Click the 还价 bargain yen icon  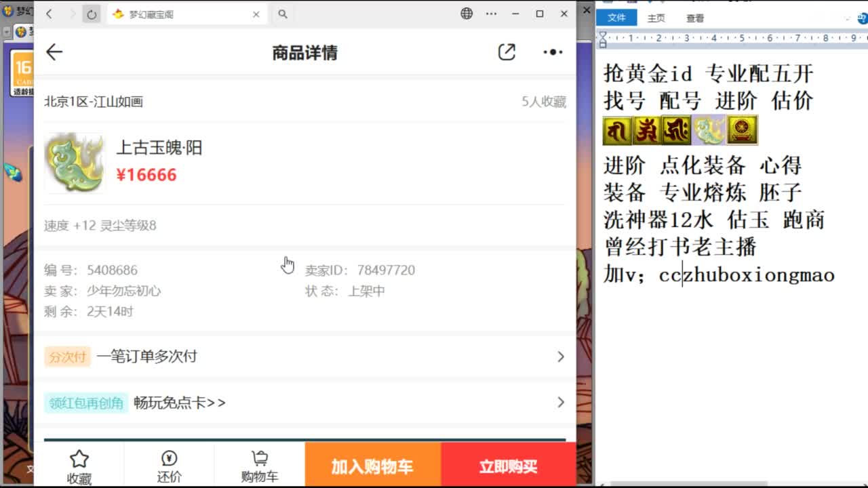click(169, 466)
